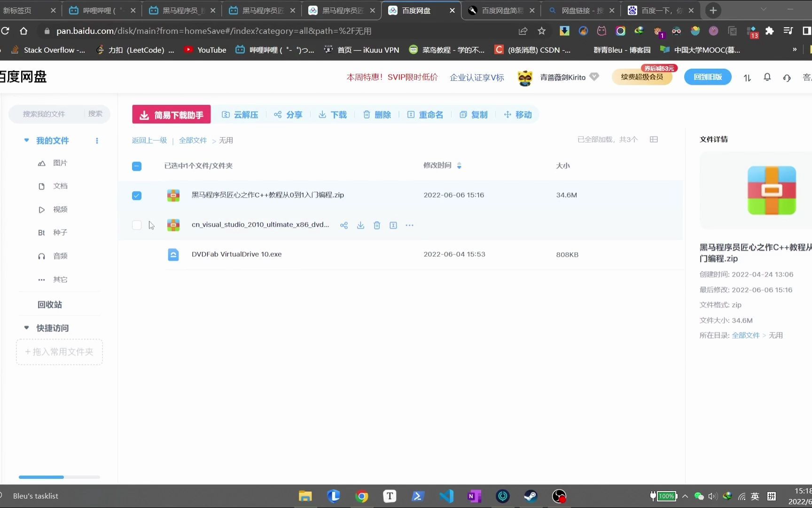
Task: Open 文档 documents category
Action: coord(53,186)
